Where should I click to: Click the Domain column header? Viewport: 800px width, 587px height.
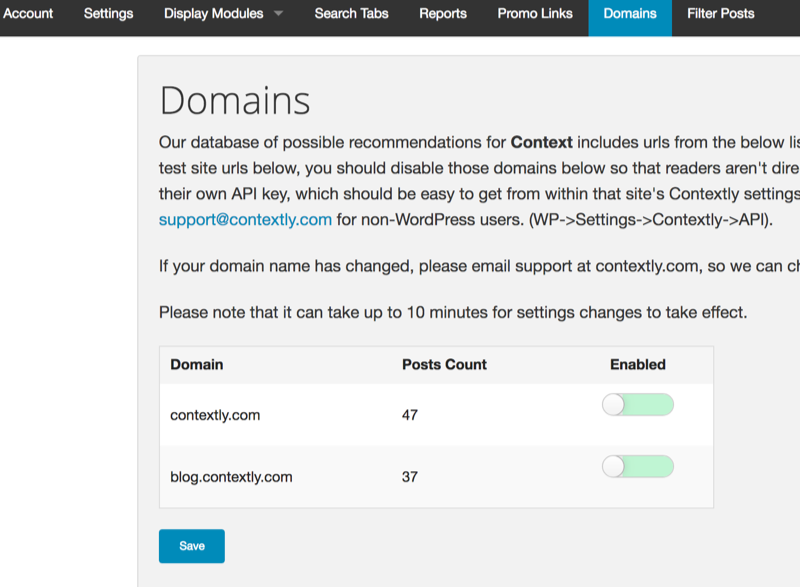pos(197,365)
